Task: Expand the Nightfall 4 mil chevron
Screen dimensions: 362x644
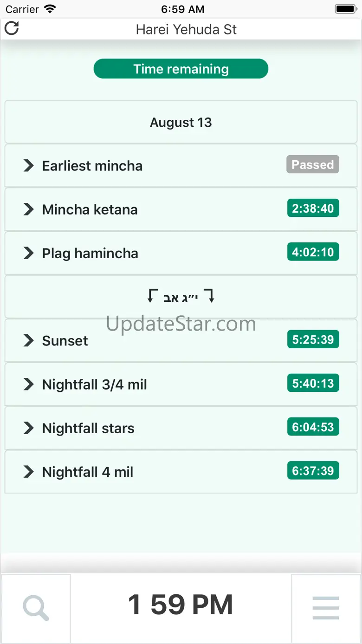Action: 29,472
